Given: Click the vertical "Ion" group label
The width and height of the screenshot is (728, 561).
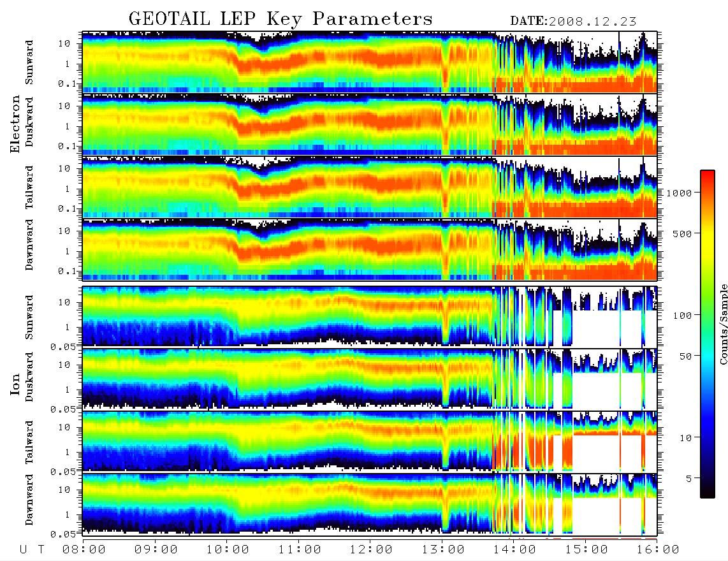Looking at the screenshot, I should coord(15,384).
